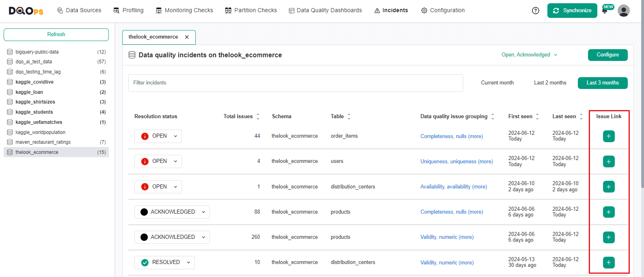Open ACKNOWLEDGED dropdown for products with 260 issues

click(172, 237)
